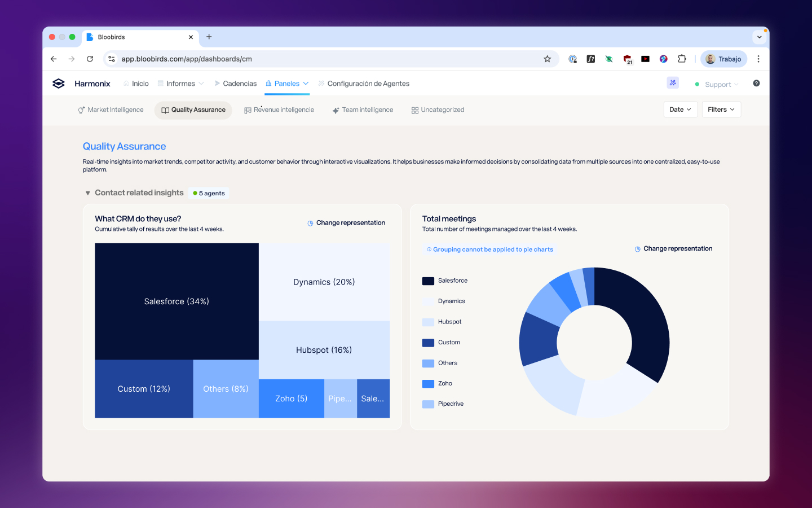Click the first blue circular extension icon
The image size is (812, 508).
[573, 59]
